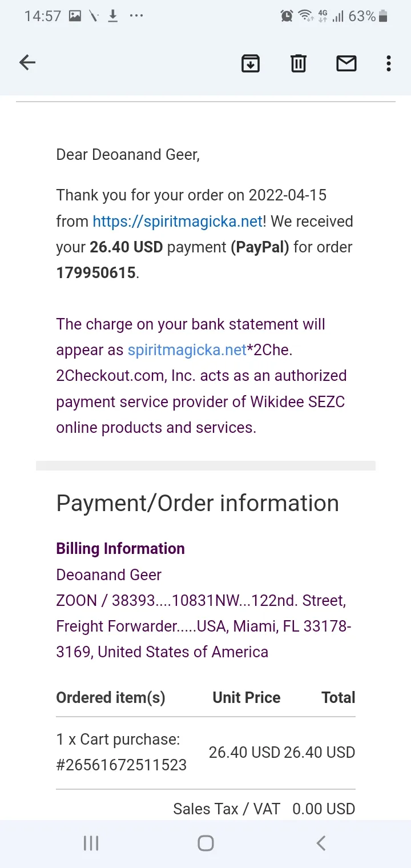
Task: Tap the more notifications dots
Action: (136, 16)
